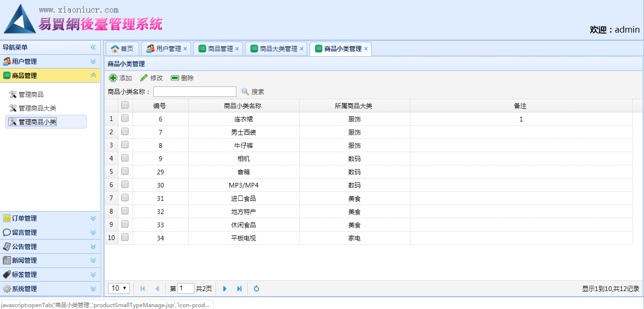Click the 系统管理 gear icon
Image resolution: width=644 pixels, height=309 pixels.
(7, 289)
